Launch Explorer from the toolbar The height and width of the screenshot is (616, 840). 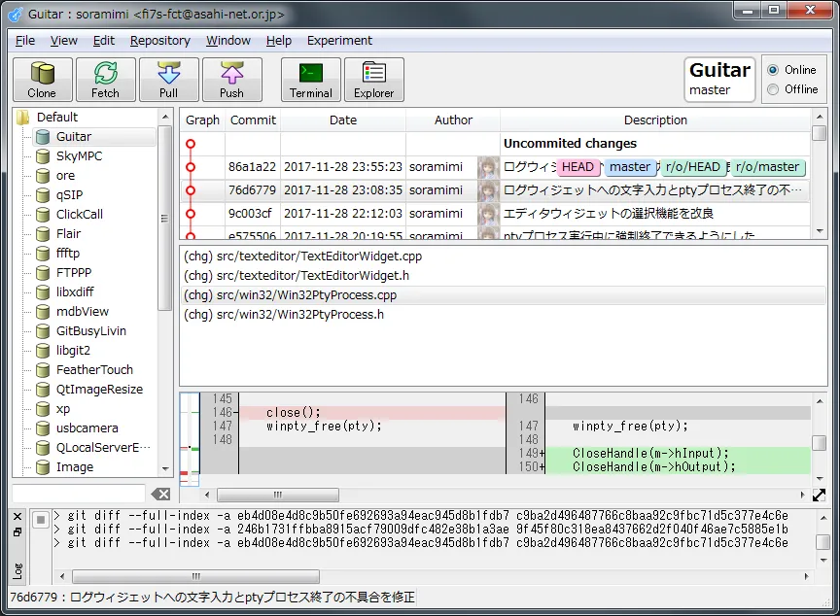click(373, 80)
